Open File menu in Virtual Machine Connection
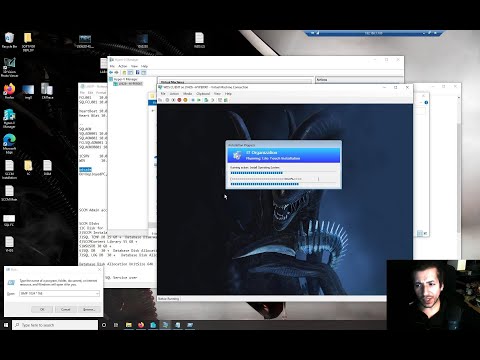This screenshot has width=480, height=360. (163, 94)
